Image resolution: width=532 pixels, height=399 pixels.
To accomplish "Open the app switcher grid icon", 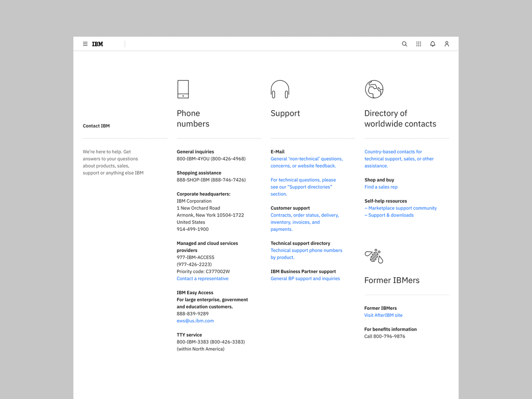I will 418,44.
